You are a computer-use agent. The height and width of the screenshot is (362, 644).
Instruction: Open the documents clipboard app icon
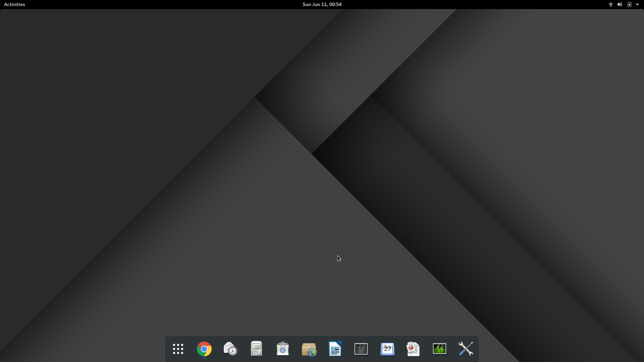click(413, 349)
